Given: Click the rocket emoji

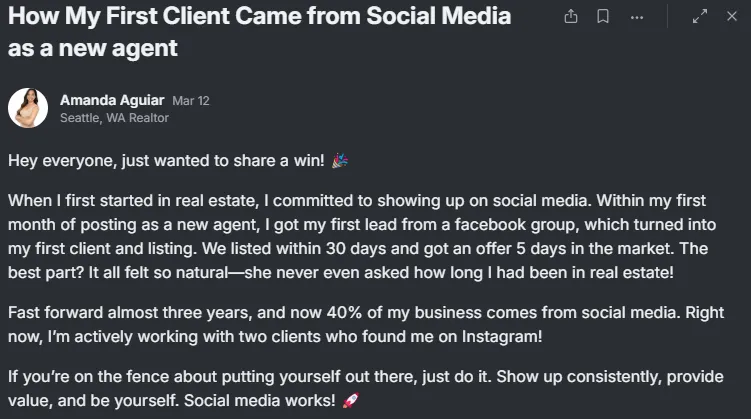Looking at the screenshot, I should pyautogui.click(x=351, y=400).
